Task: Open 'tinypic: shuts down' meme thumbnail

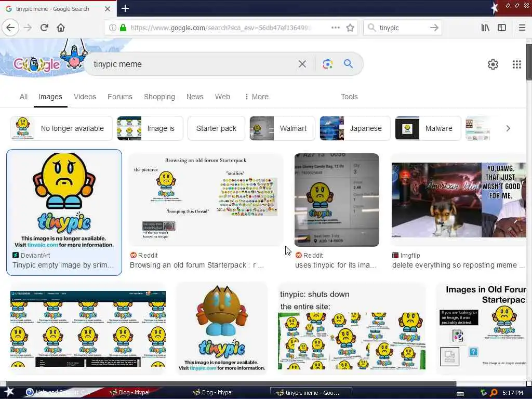Action: [x=352, y=328]
